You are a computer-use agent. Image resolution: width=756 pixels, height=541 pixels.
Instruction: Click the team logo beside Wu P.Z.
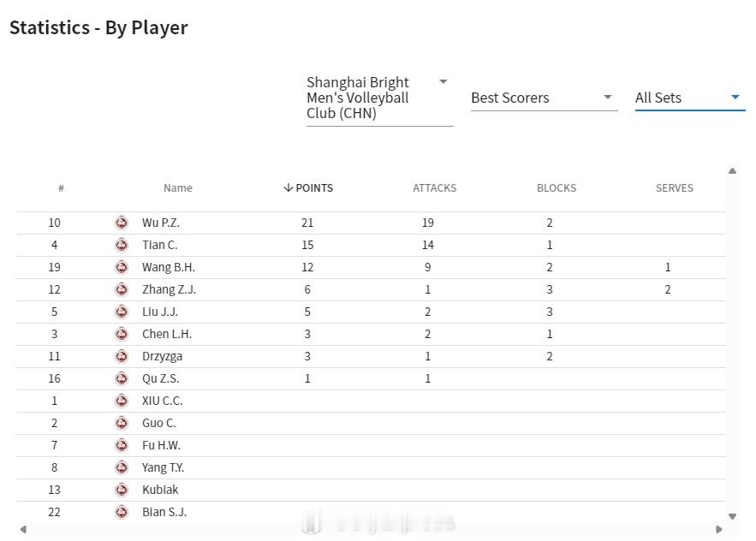(x=122, y=223)
